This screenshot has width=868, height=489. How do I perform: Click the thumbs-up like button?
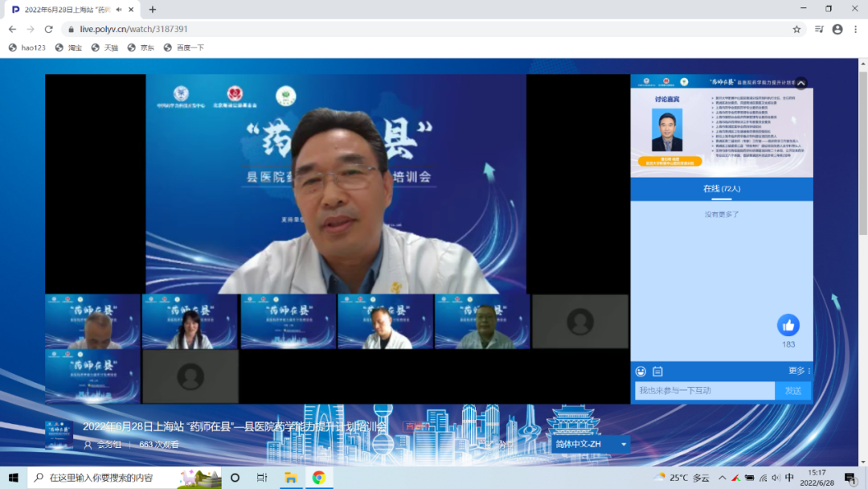pos(788,325)
